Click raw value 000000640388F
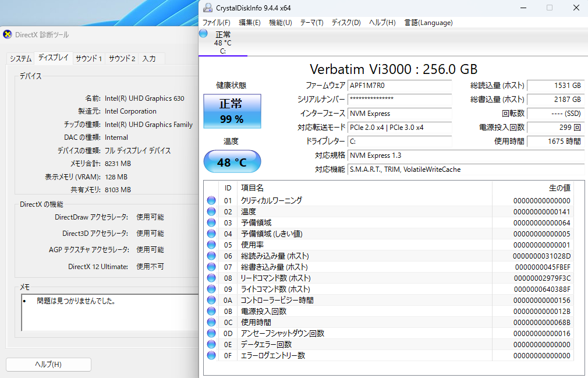Screen dimensions: 588x378 pyautogui.click(x=542, y=289)
